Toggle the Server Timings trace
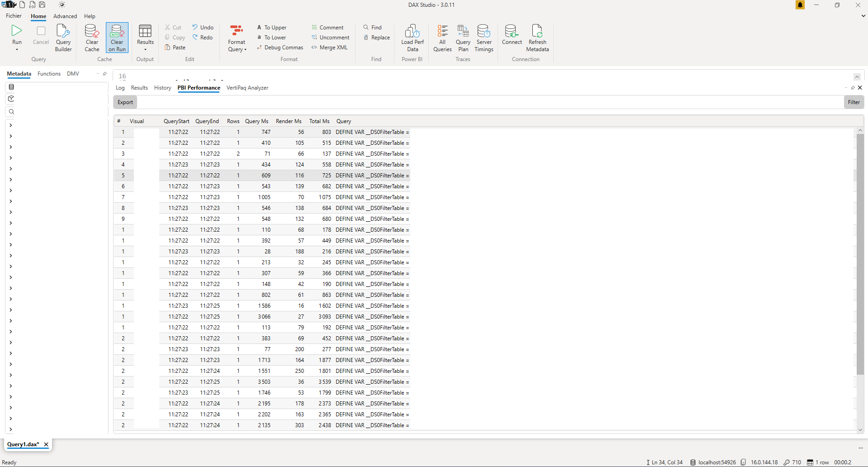The height and width of the screenshot is (467, 868). point(484,38)
